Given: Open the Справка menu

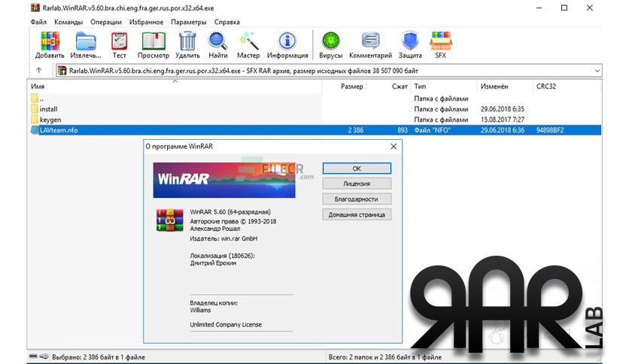Looking at the screenshot, I should pos(226,22).
